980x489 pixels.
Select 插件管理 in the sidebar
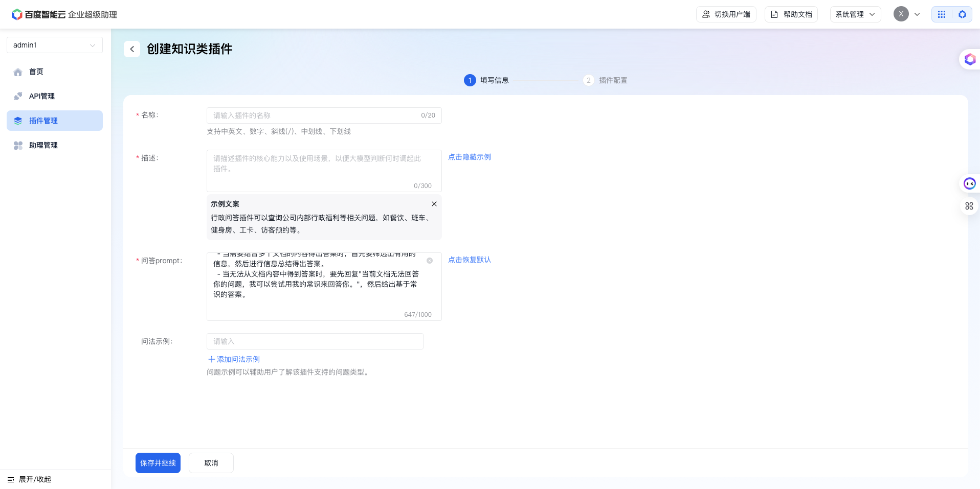click(55, 121)
